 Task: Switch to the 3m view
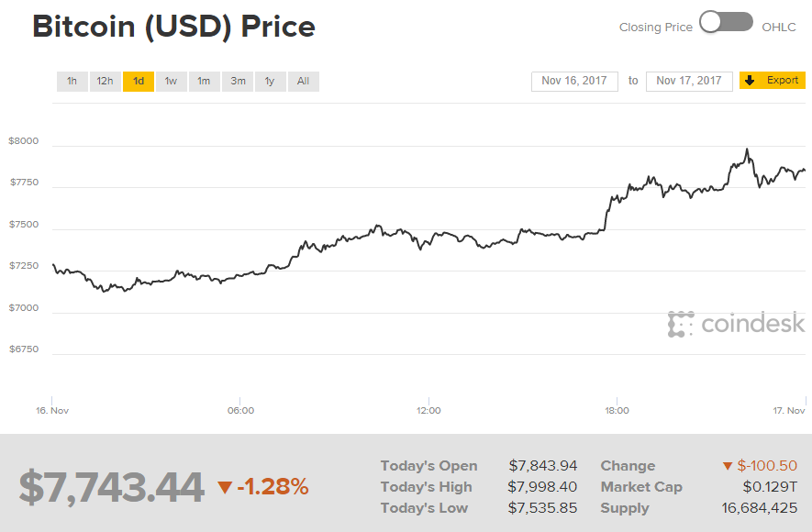click(237, 81)
